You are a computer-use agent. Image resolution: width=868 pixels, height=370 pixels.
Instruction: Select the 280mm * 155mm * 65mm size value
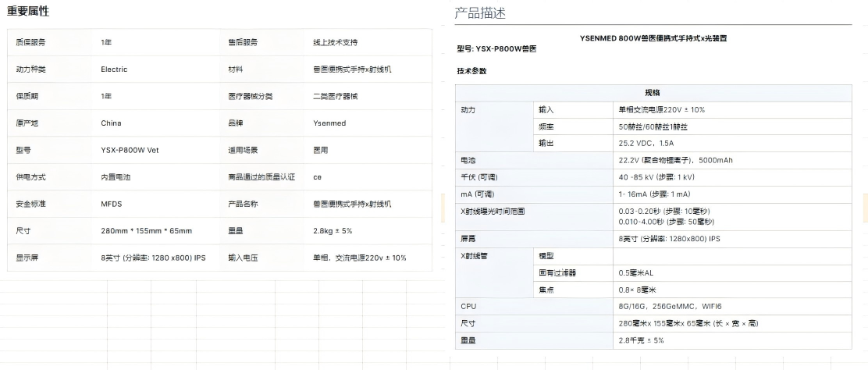coord(146,231)
